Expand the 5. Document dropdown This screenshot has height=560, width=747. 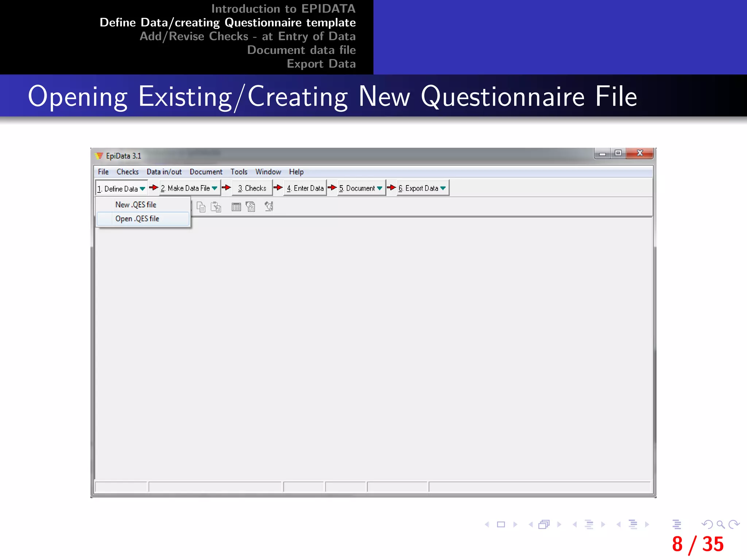click(x=361, y=188)
